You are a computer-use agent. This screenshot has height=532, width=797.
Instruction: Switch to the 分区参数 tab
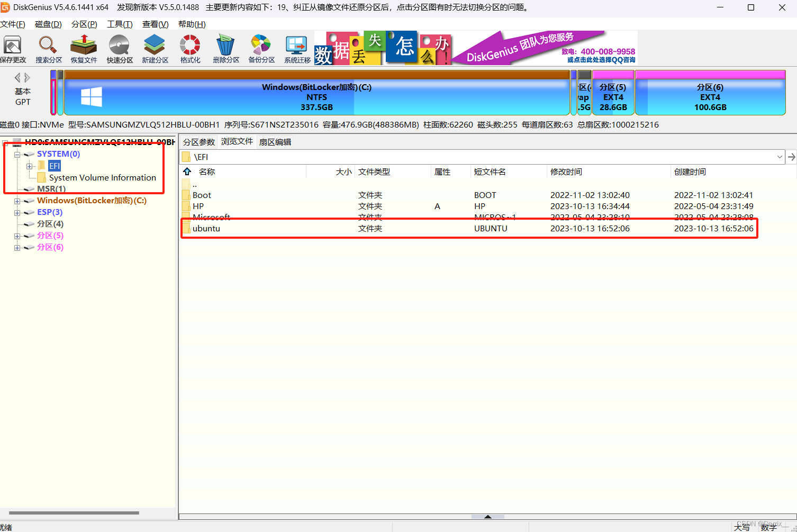pyautogui.click(x=199, y=142)
